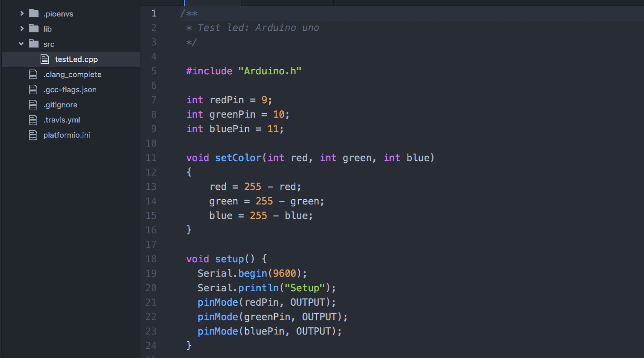Click the src folder icon

point(34,44)
